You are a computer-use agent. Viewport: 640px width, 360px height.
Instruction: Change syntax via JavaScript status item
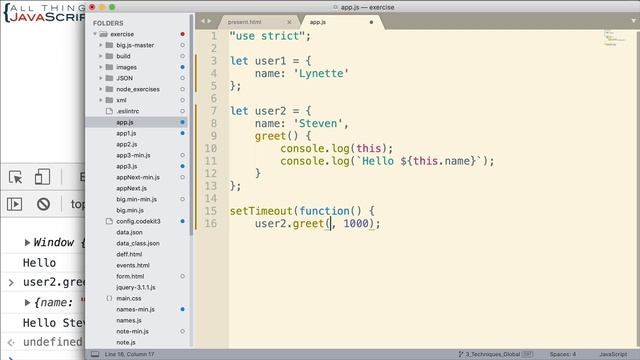click(613, 354)
